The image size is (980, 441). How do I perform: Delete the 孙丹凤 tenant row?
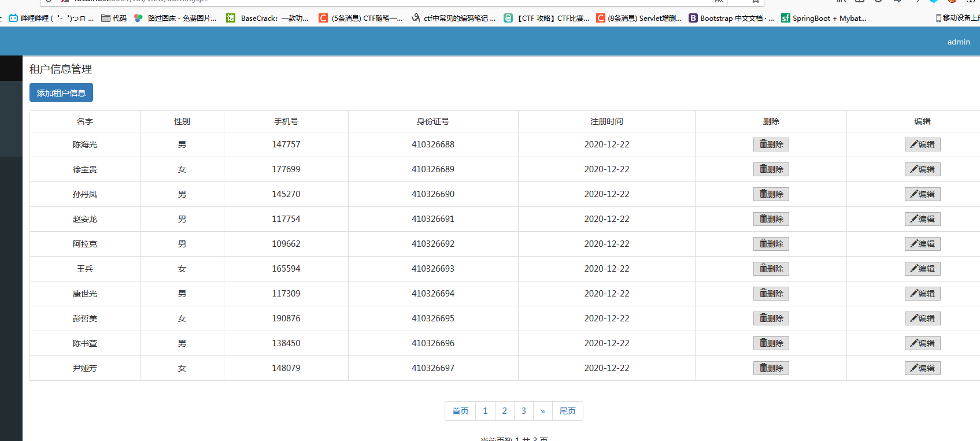coord(771,194)
